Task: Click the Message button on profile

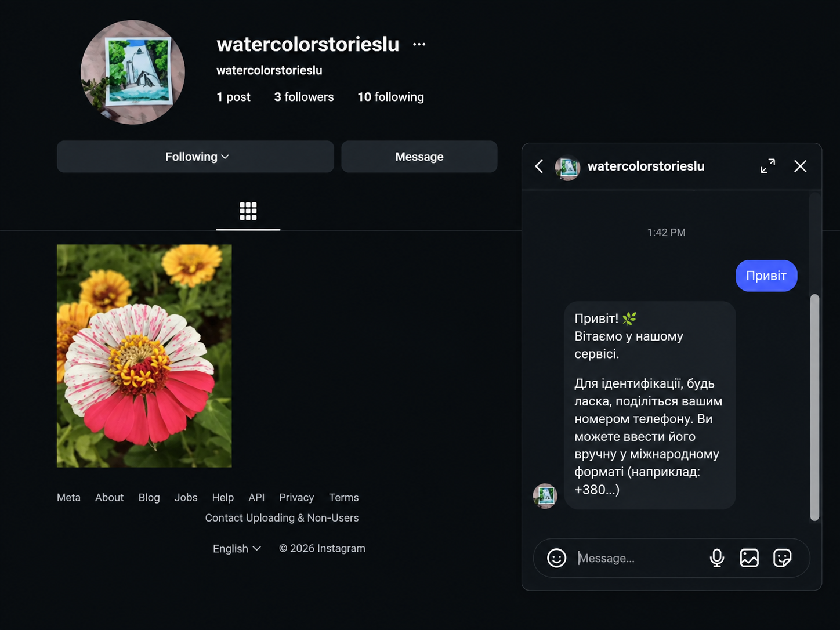Action: point(419,157)
